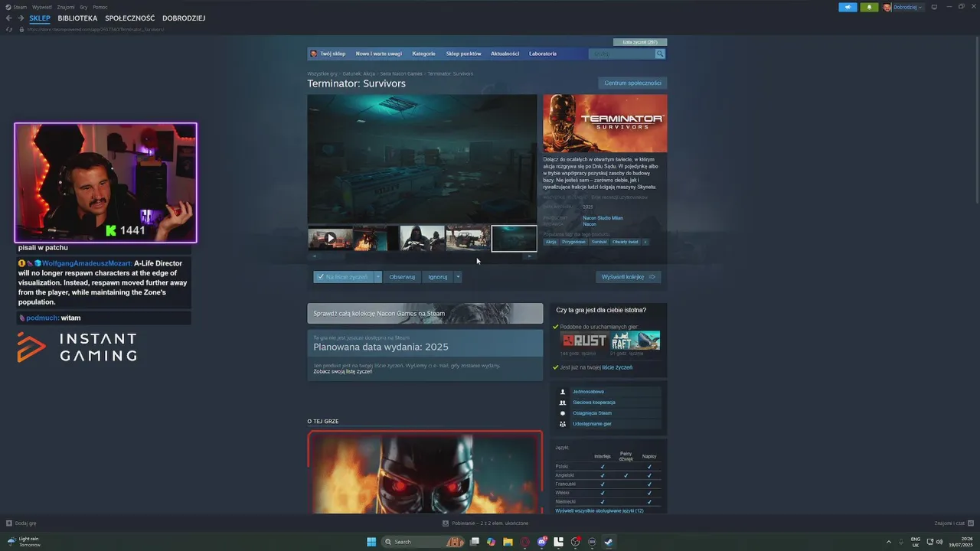
Task: Click the Dodaj grę plus icon
Action: coord(9,523)
